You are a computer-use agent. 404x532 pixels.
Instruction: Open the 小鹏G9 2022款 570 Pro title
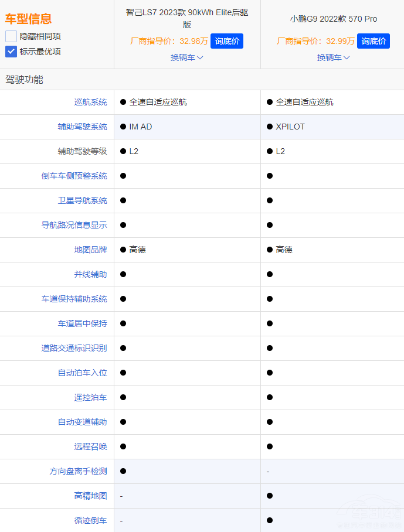click(x=333, y=19)
